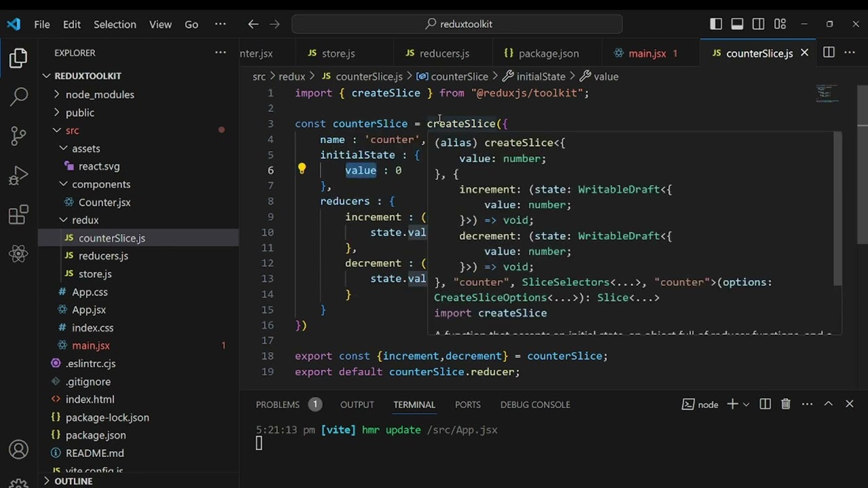
Task: Collapse the components folder
Action: [x=139, y=184]
